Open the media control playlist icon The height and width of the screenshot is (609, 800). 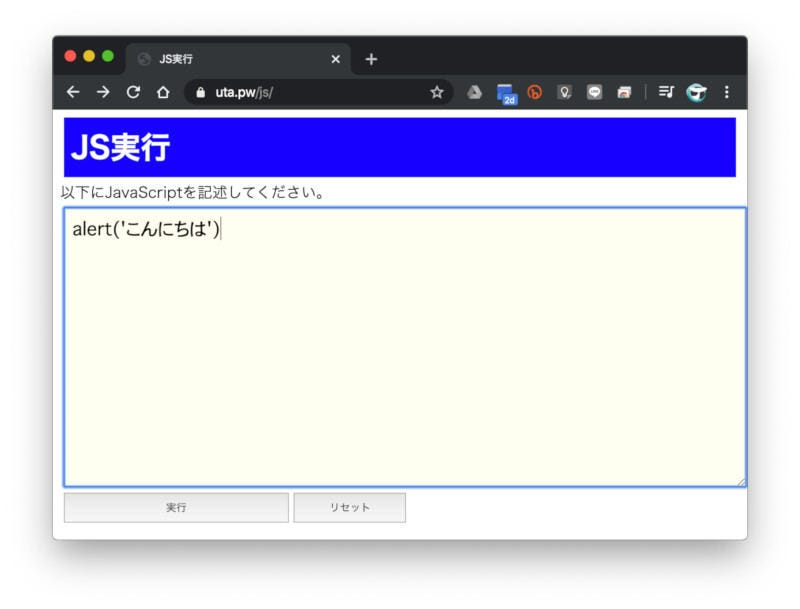[x=666, y=92]
